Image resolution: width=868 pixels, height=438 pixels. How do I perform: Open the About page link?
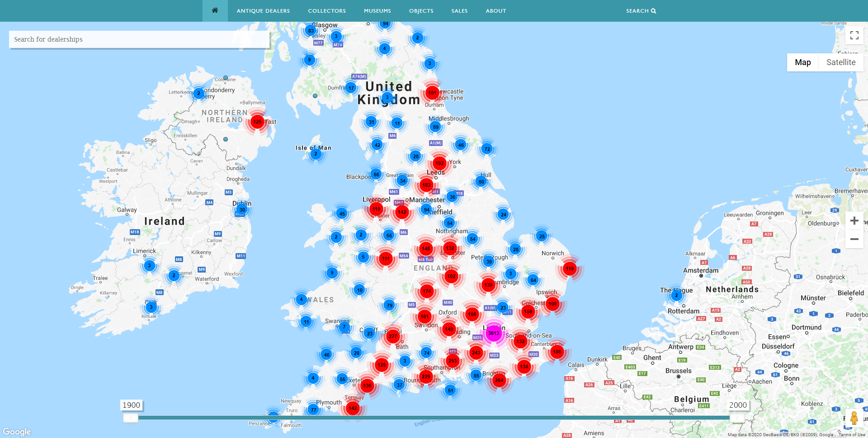(x=495, y=11)
